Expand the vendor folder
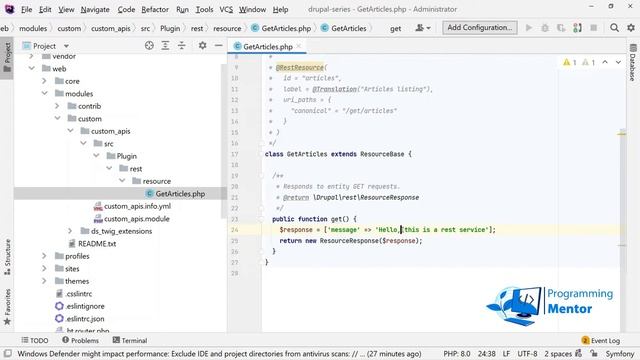This screenshot has width=640, height=360. pos(31,56)
